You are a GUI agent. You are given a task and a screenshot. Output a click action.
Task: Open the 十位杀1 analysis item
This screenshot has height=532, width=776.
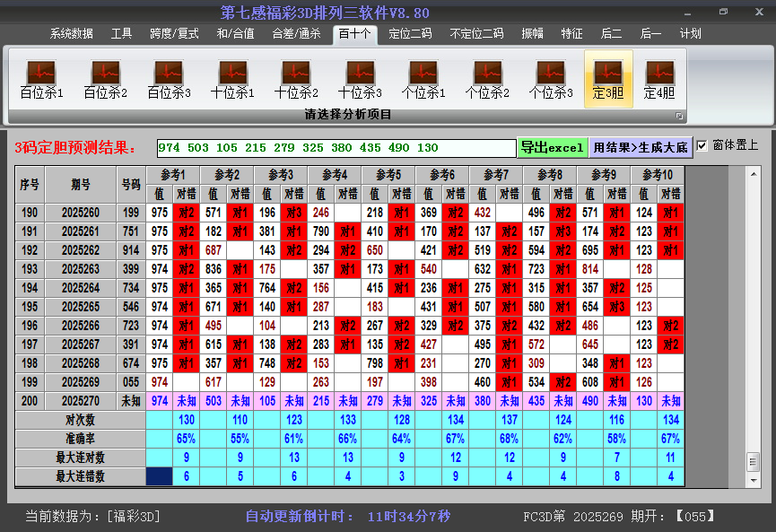[x=232, y=79]
